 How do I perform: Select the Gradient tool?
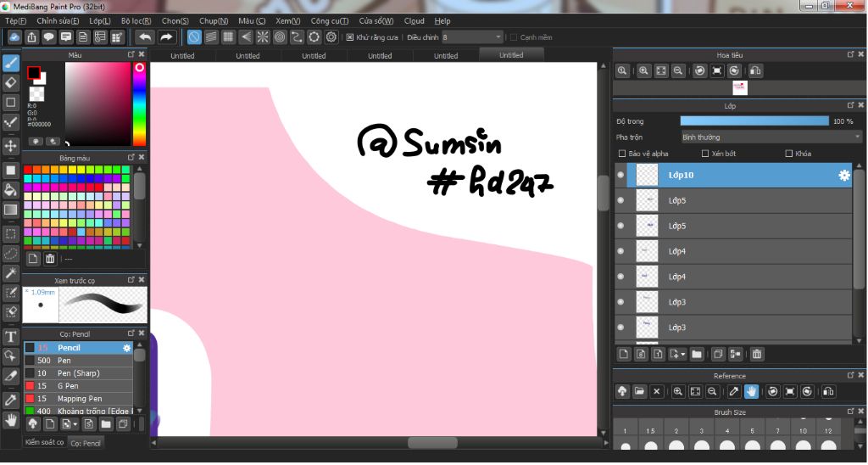(10, 210)
